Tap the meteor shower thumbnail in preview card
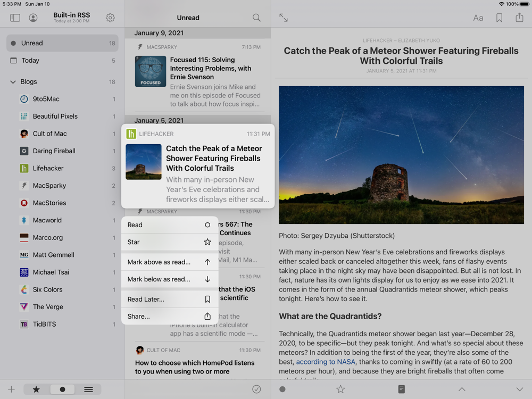The image size is (532, 399). [x=144, y=162]
